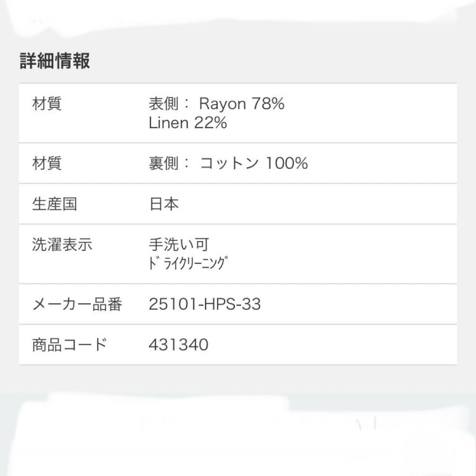Select the model number 25101-HPS-33
The image size is (476, 476).
coord(205,304)
